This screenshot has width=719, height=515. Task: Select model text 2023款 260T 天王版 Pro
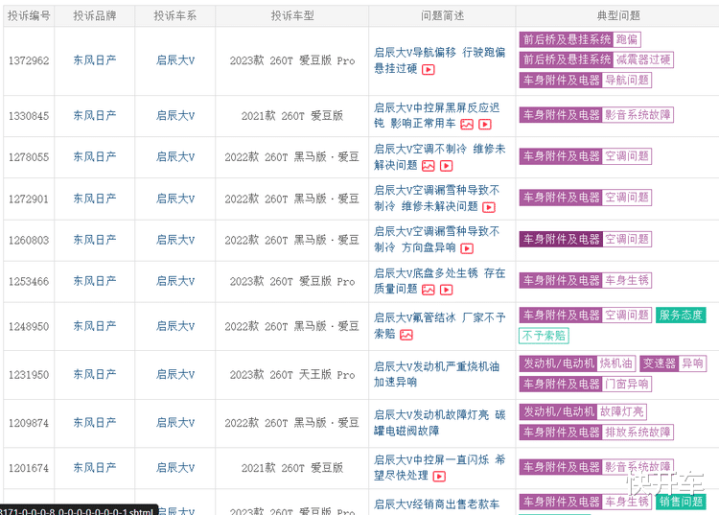tap(292, 375)
